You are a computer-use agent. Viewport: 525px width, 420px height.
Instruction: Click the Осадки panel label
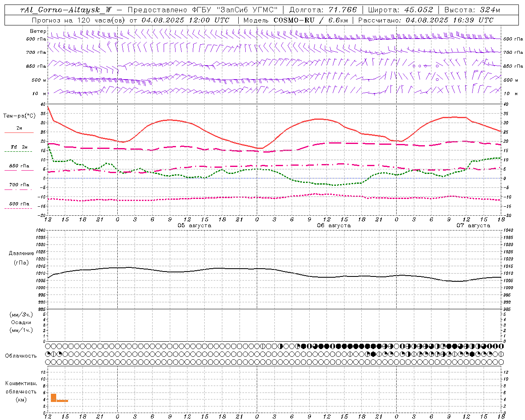21,322
